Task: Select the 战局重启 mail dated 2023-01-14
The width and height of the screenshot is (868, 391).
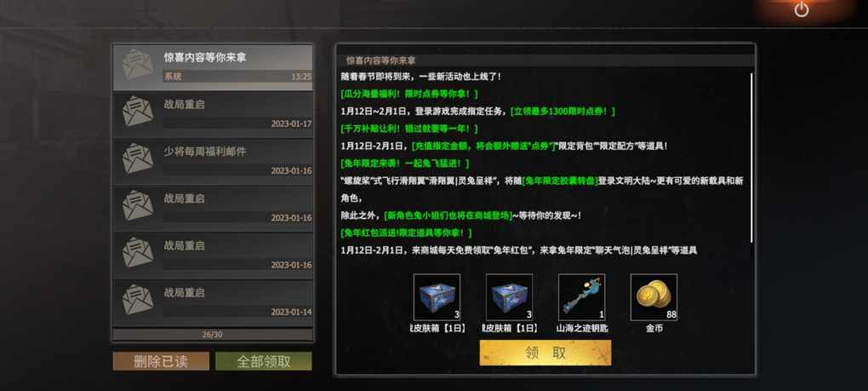Action: click(x=213, y=302)
